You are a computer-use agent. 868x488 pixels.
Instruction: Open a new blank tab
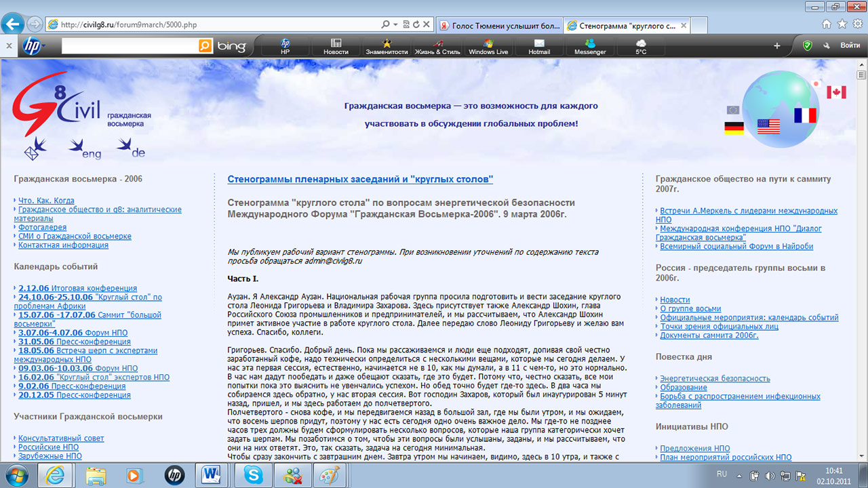701,26
